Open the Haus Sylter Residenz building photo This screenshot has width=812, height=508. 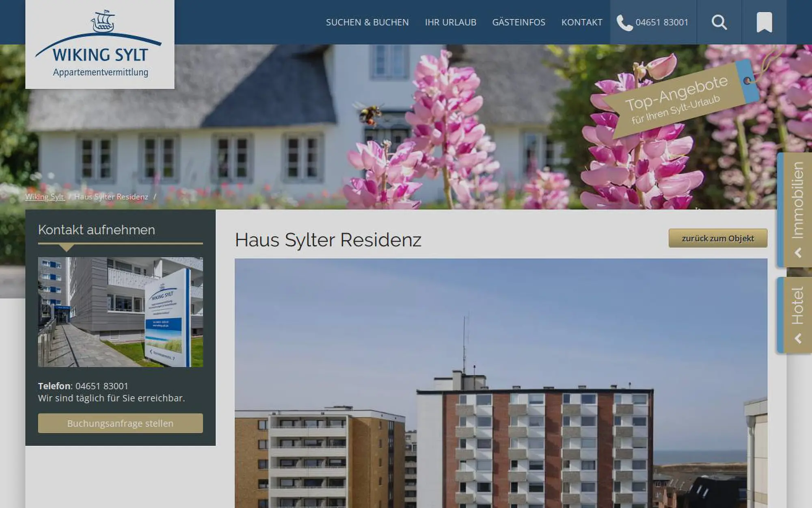(501, 383)
